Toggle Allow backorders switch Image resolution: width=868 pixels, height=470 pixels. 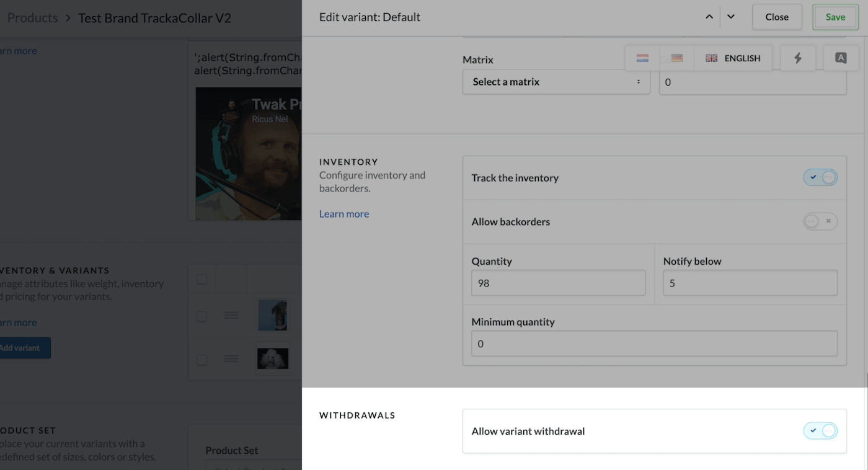pyautogui.click(x=820, y=221)
